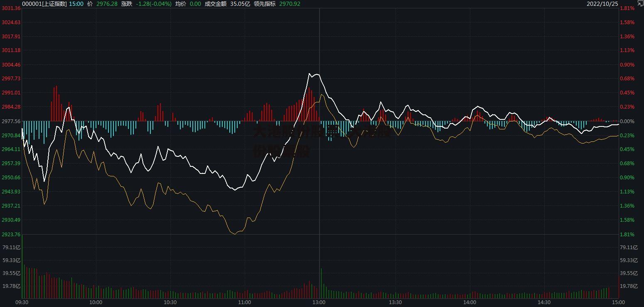The height and width of the screenshot is (307, 644).
Task: Select the baseline price label 2977.56
Action: (11, 121)
